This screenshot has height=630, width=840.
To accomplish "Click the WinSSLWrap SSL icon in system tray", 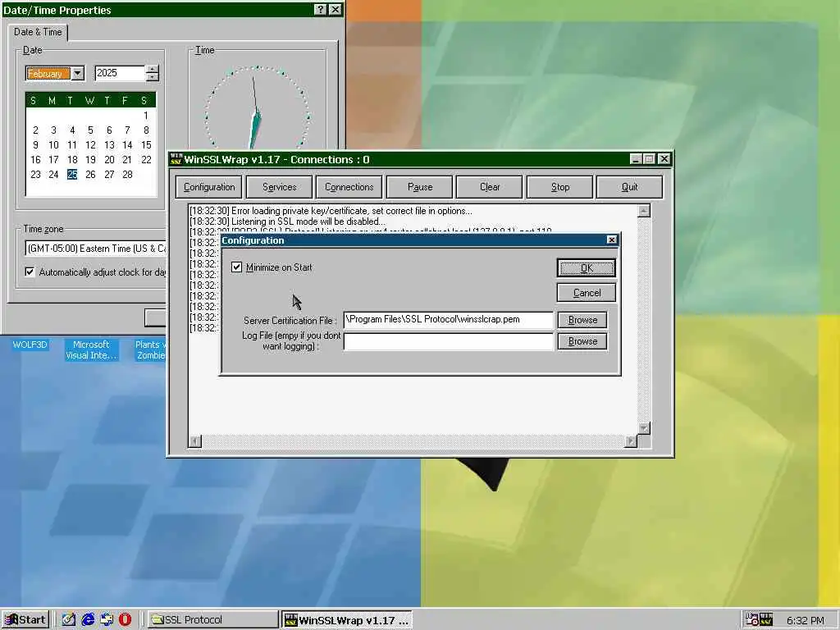I will tap(766, 620).
